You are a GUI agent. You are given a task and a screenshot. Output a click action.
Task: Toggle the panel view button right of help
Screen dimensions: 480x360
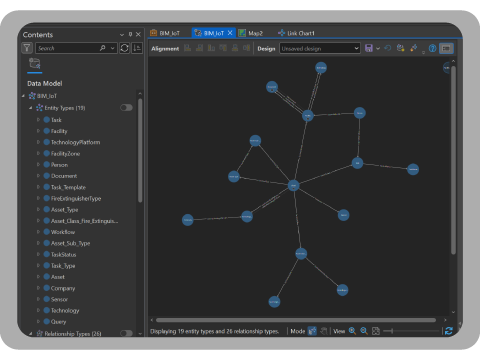coord(446,48)
